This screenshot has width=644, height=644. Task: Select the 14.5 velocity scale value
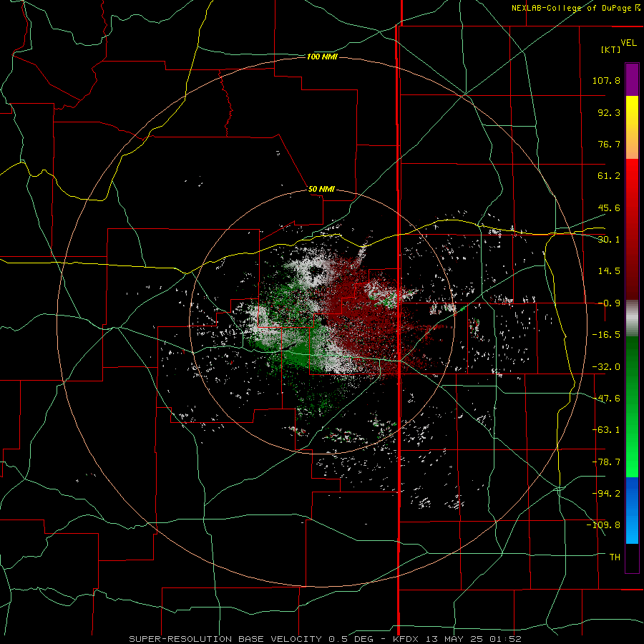pos(609,271)
